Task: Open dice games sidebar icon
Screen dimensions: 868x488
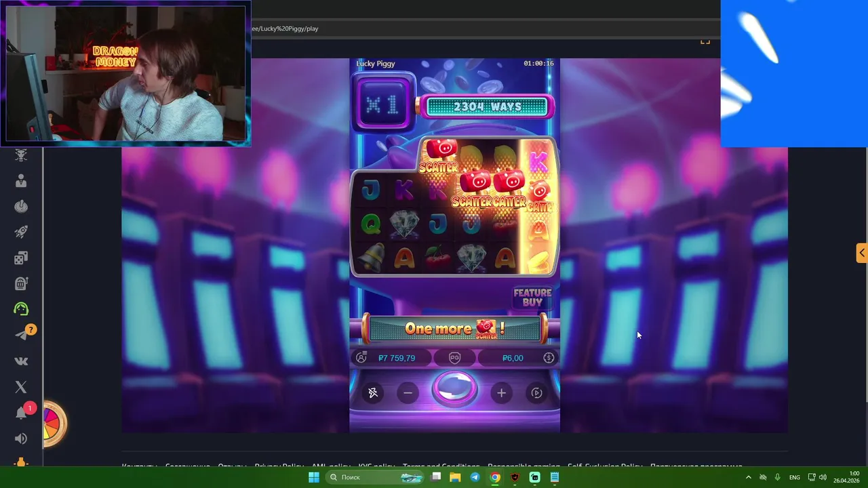Action: coord(21,258)
